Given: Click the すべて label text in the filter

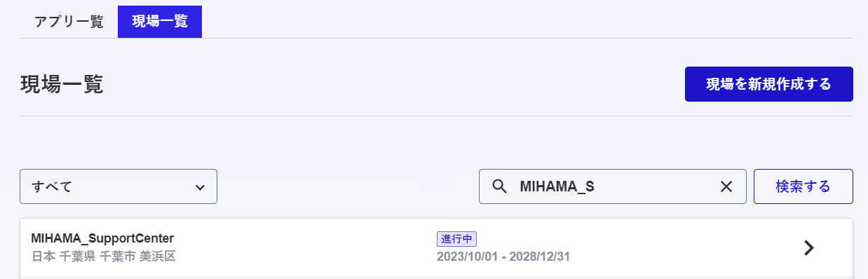Looking at the screenshot, I should [x=53, y=186].
